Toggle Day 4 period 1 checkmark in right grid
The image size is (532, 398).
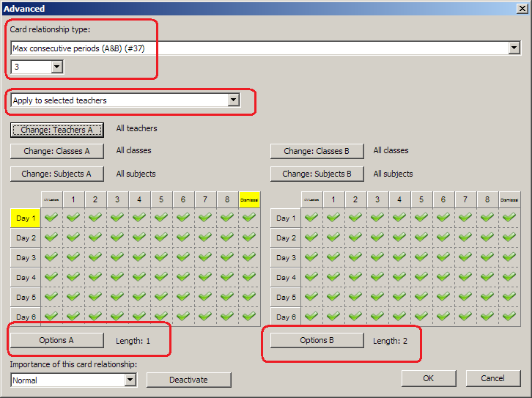[333, 277]
